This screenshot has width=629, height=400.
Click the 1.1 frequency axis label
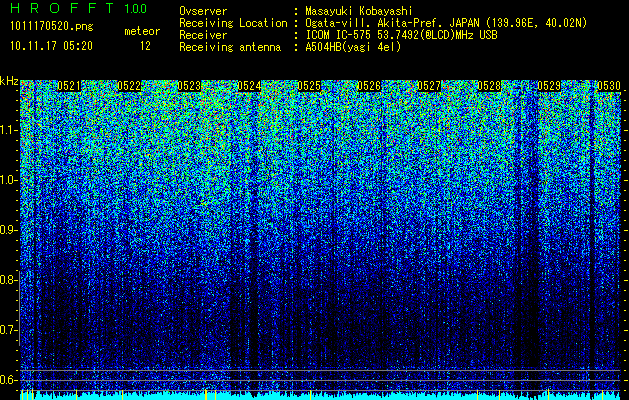point(8,130)
